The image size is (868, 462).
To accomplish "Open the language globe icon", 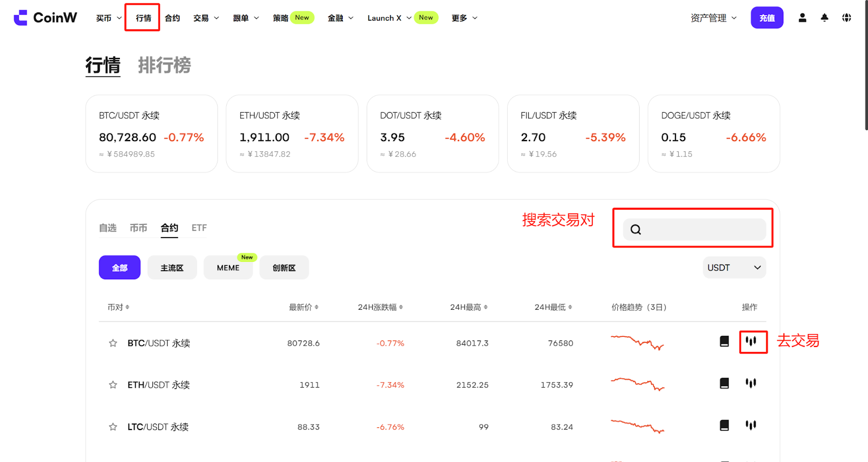I will [x=846, y=18].
